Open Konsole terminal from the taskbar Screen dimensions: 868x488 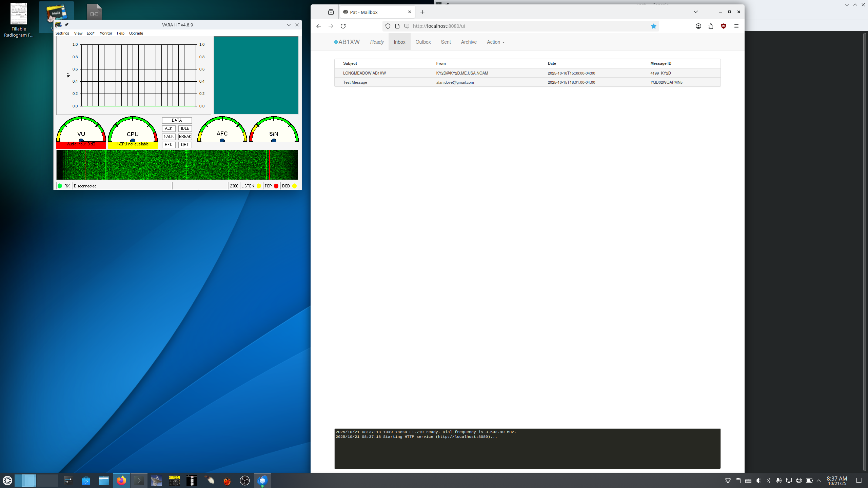[x=139, y=481]
